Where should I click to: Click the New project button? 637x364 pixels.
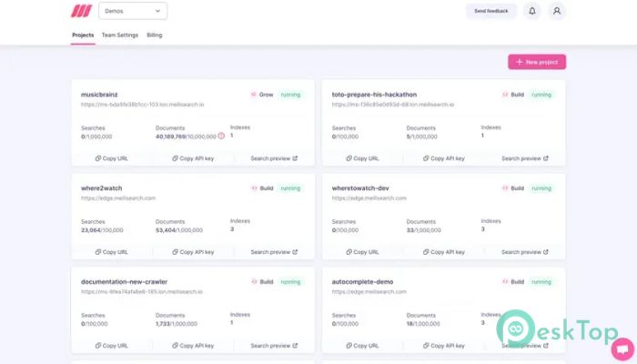(x=537, y=62)
